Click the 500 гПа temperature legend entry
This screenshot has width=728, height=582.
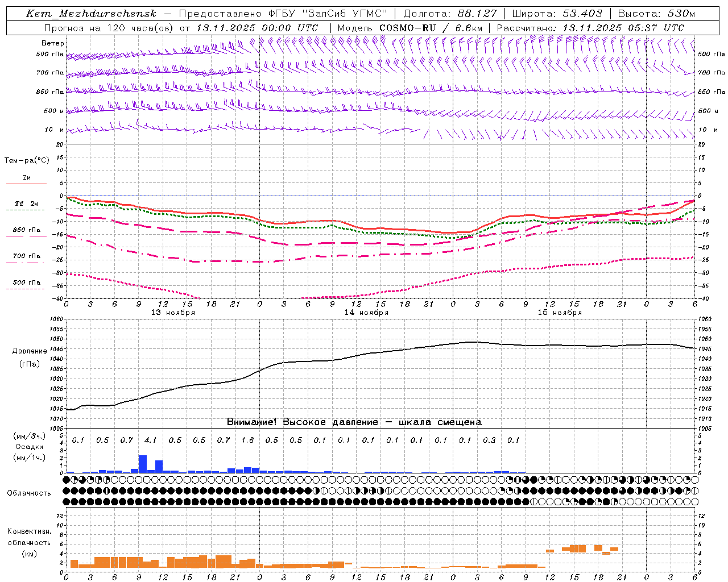pos(26,284)
